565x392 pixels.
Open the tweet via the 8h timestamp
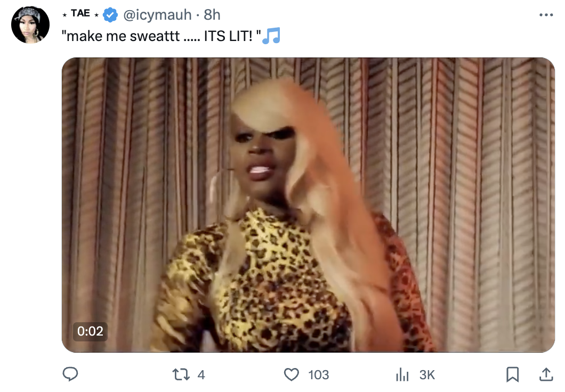[212, 15]
